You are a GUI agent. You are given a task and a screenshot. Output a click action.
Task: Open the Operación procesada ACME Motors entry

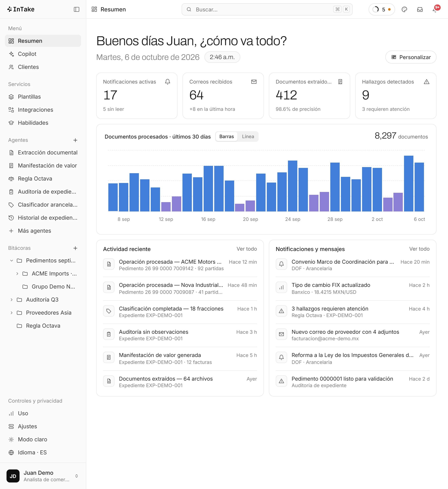(180, 265)
